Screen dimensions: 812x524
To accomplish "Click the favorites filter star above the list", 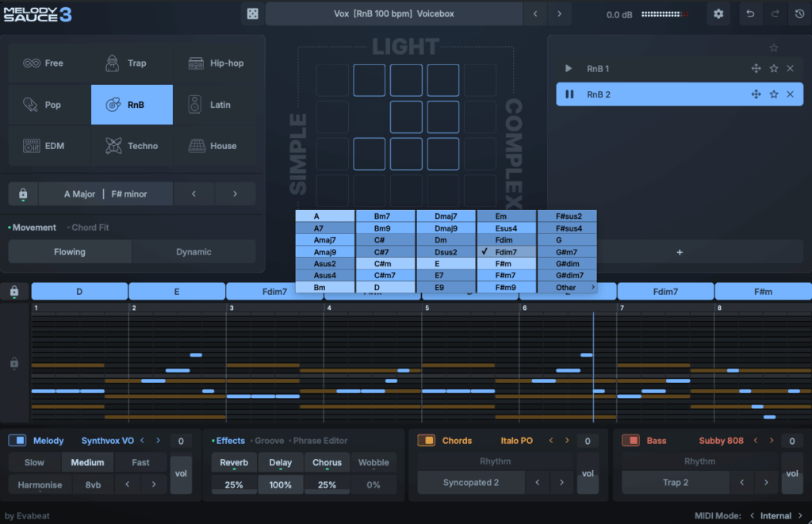I will point(774,48).
